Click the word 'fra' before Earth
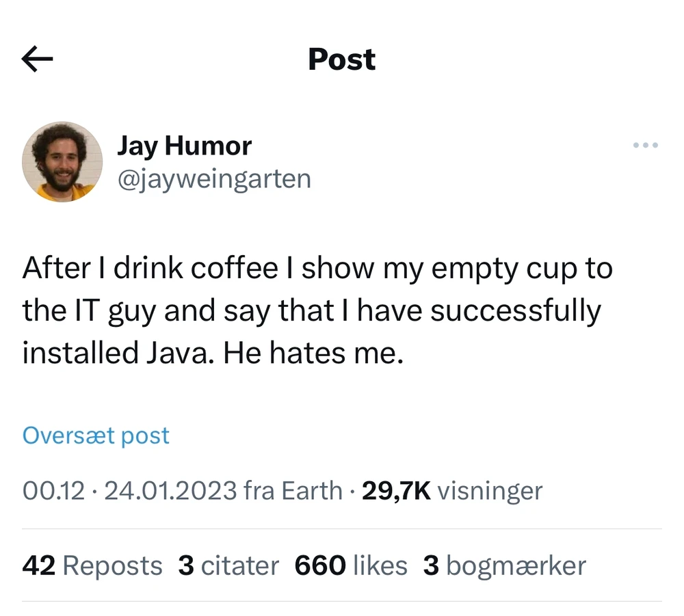This screenshot has height=616, width=684. pos(257,490)
